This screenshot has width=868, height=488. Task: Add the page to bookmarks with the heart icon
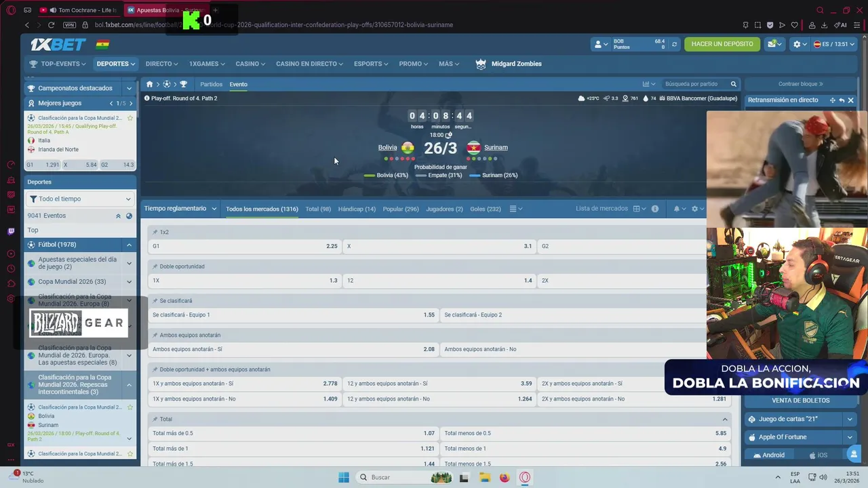click(x=794, y=25)
